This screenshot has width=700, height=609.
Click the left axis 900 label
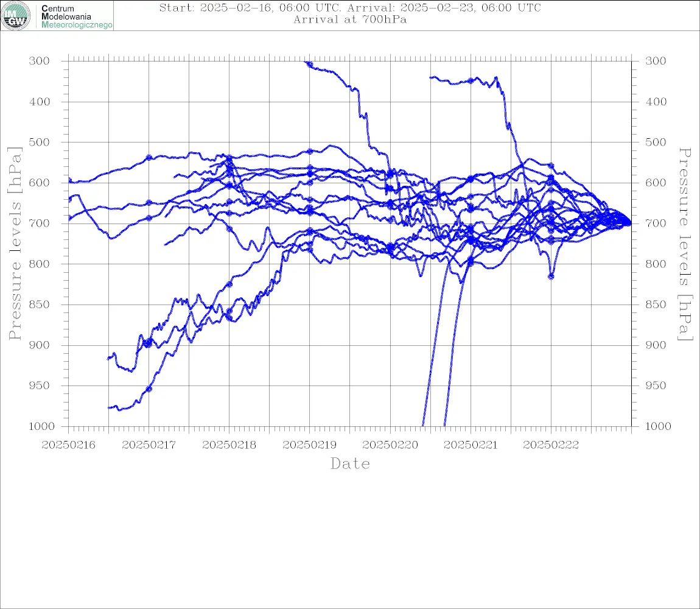(x=40, y=345)
